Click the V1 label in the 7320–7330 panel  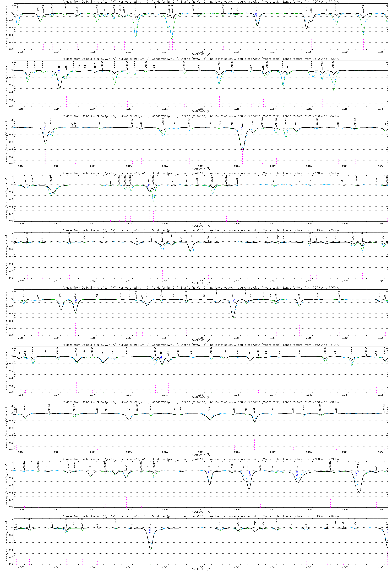[72, 124]
